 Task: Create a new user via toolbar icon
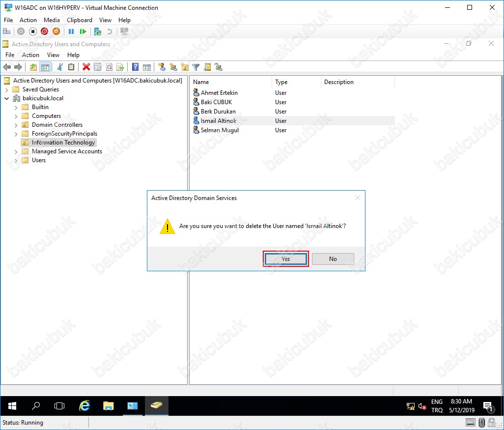[x=162, y=67]
